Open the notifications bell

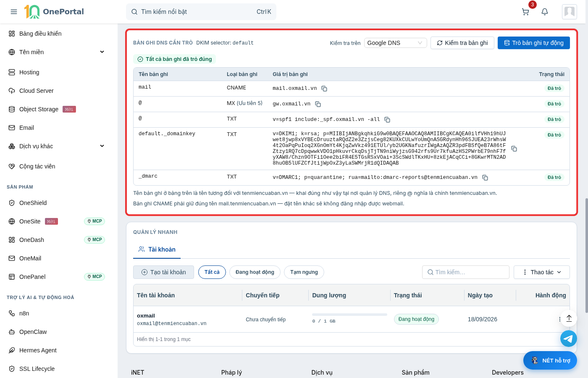[x=545, y=12]
